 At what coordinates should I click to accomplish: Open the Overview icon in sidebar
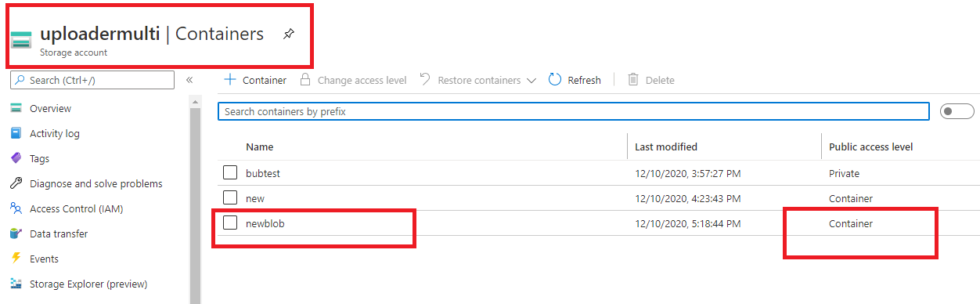click(x=16, y=108)
